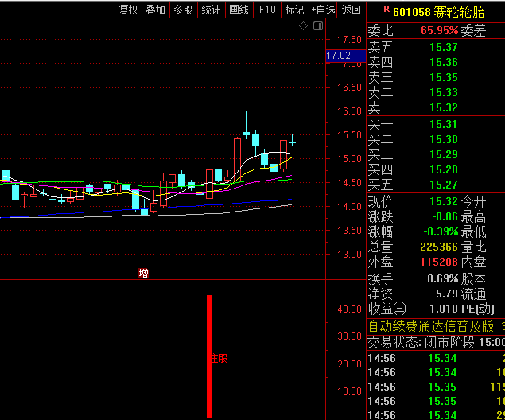
Task: Click the 卖一 15.32 ask quote row
Action: [x=436, y=107]
